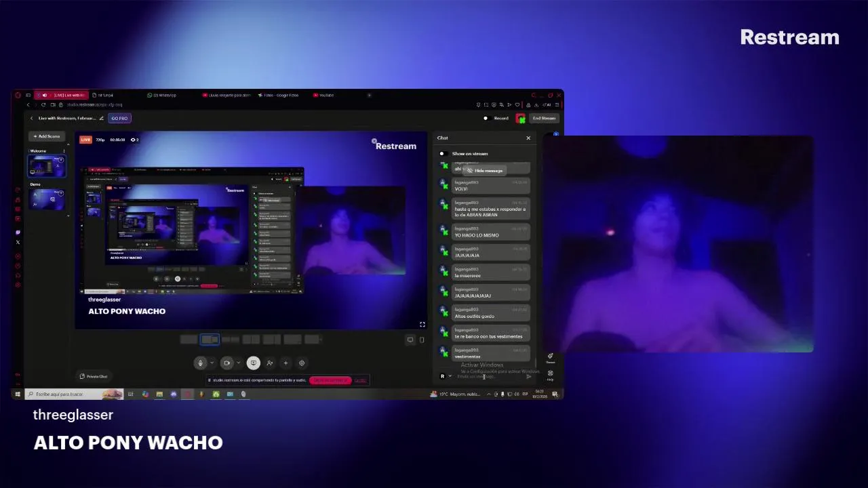This screenshot has width=868, height=488.
Task: Switch to the nir 1.mp4 browser tab
Action: coord(102,95)
